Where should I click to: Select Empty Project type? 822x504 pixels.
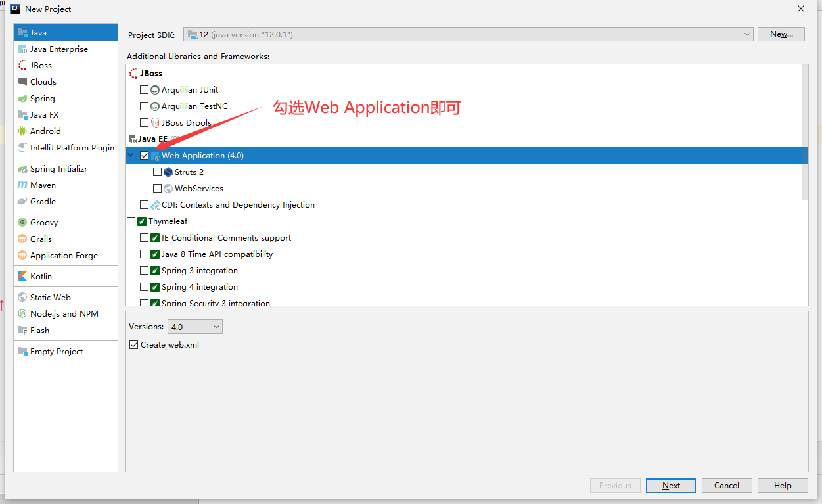point(66,352)
